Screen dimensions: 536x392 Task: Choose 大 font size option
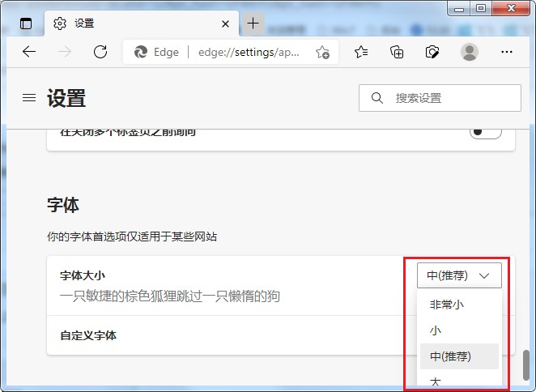(x=436, y=381)
